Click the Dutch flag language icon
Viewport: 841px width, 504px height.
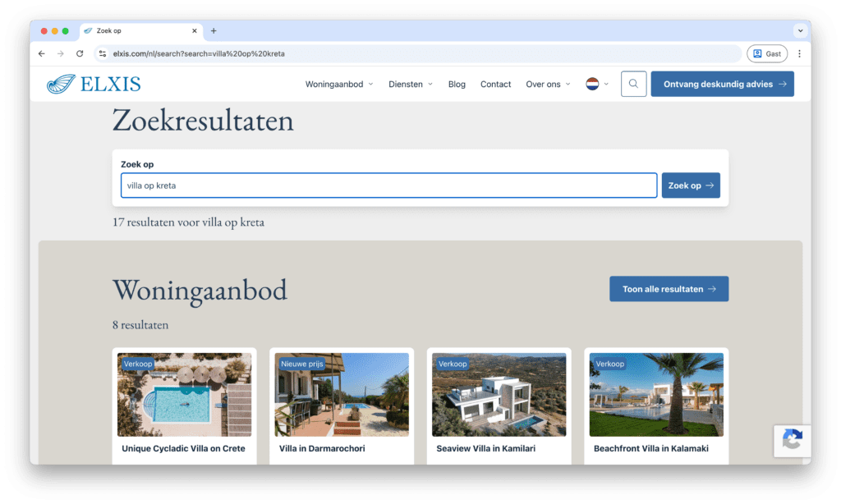click(x=592, y=84)
